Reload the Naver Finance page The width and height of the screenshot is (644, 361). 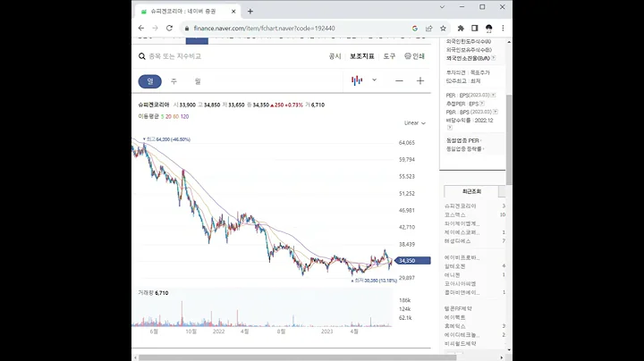click(169, 29)
